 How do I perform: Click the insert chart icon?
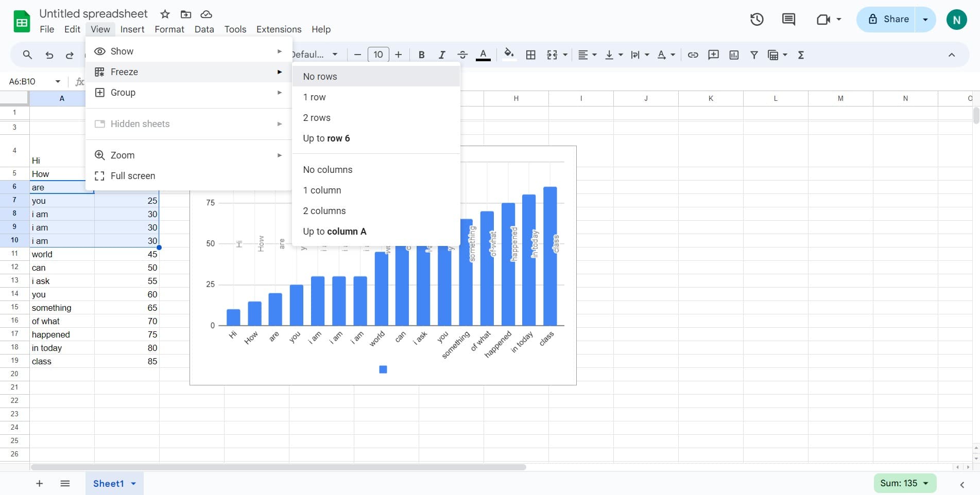734,55
